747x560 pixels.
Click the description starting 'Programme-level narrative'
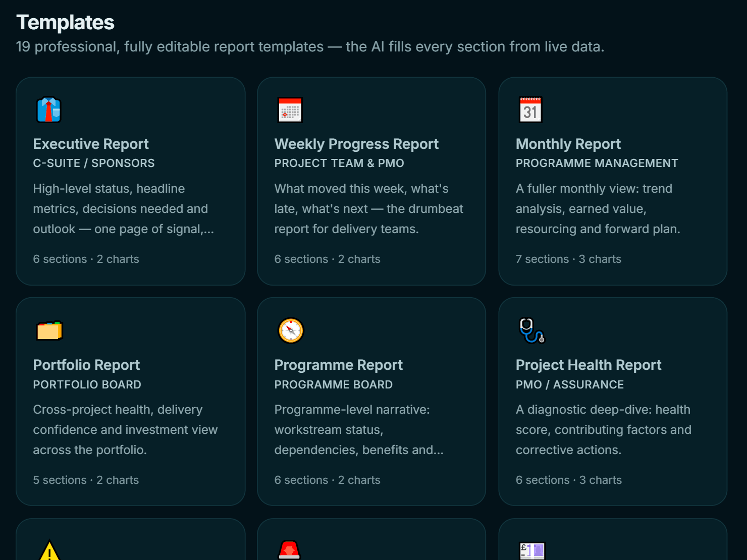pyautogui.click(x=359, y=430)
